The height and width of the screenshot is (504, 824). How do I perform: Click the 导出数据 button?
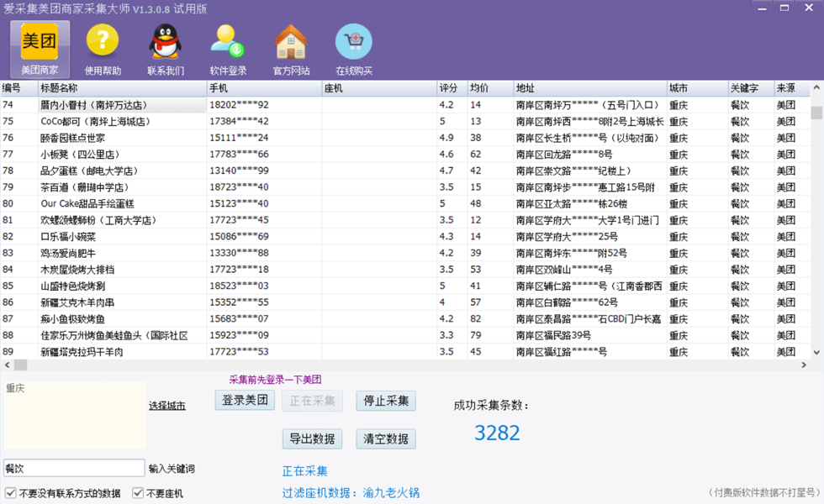coord(312,438)
